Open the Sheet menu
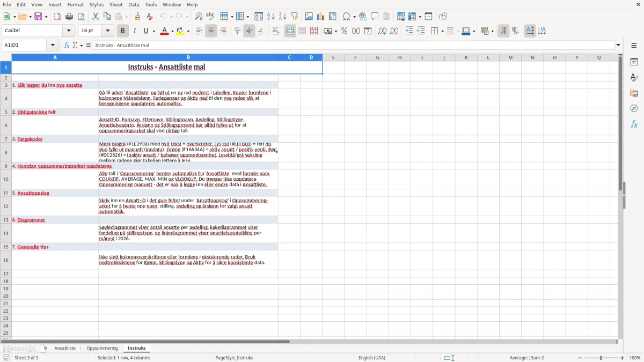 click(116, 4)
